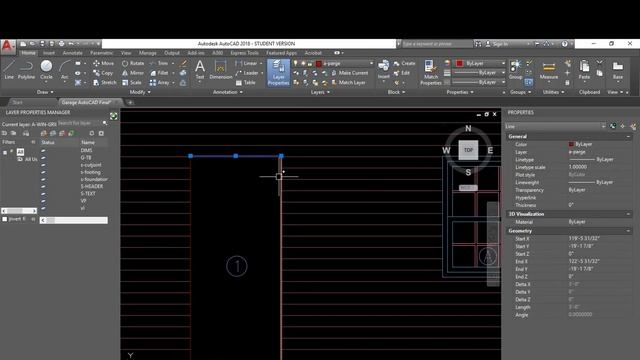Select the Dimension tool
Screen dimensions: 640x360
point(220,69)
